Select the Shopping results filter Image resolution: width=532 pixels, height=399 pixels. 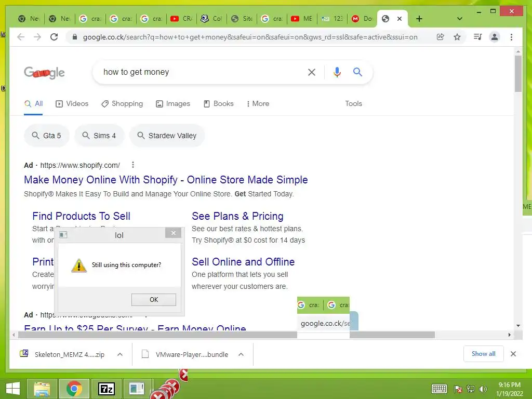tap(122, 103)
